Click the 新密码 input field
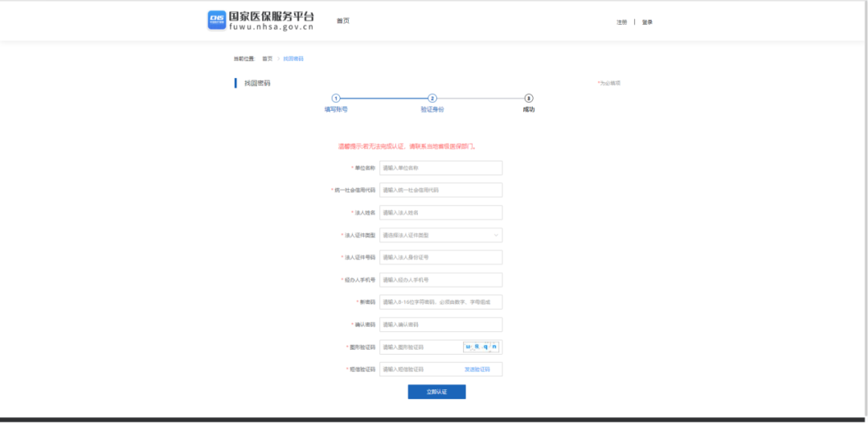868x423 pixels. (x=440, y=302)
